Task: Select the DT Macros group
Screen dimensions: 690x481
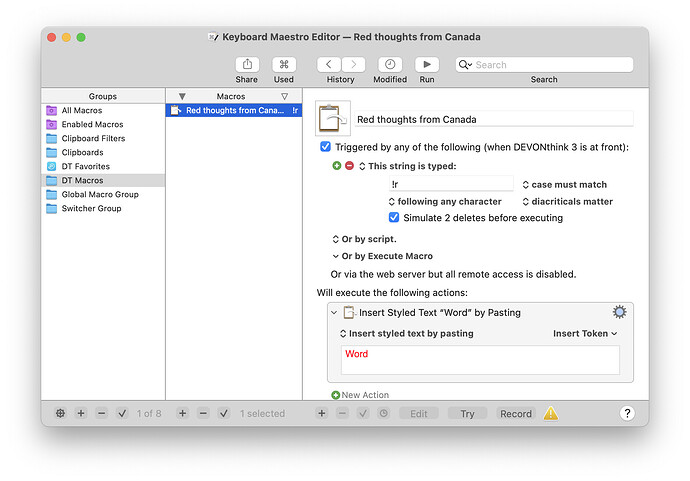Action: pyautogui.click(x=103, y=180)
